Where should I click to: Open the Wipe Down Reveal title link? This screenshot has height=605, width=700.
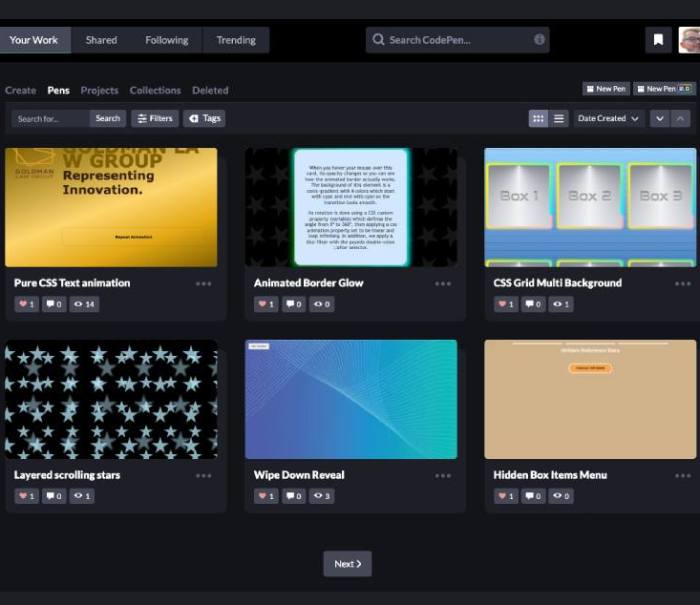(x=299, y=475)
